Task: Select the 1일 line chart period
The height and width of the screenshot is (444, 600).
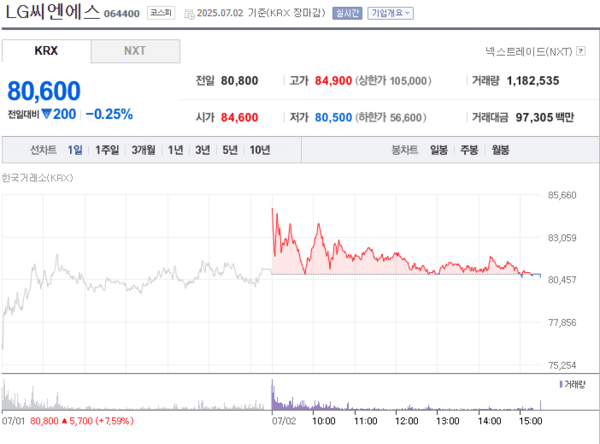Action: tap(75, 150)
